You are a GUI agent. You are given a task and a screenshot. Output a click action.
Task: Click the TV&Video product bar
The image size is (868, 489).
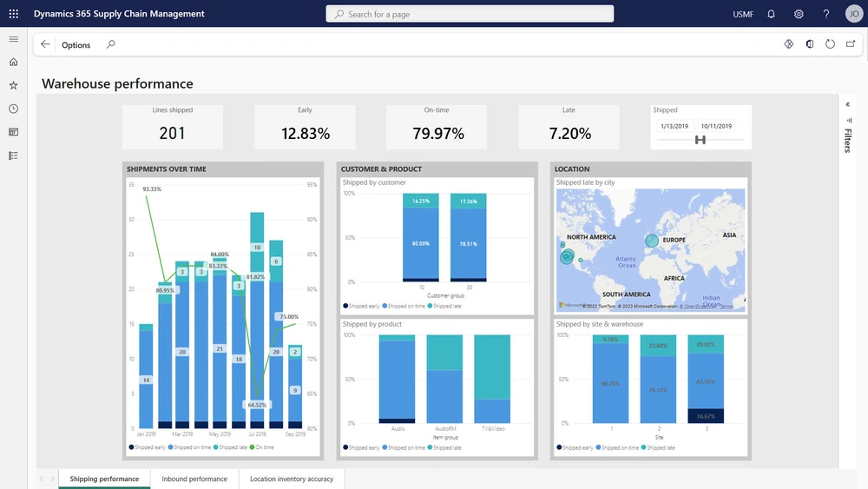(x=492, y=380)
